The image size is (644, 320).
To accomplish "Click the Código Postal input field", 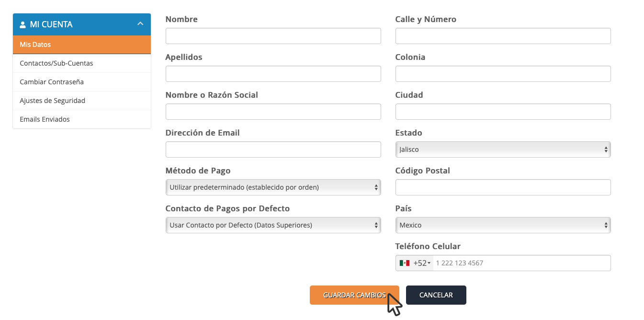I will point(503,187).
